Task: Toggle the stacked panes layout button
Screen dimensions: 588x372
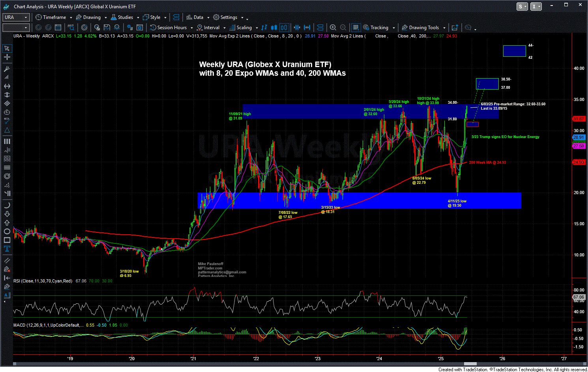Action: tap(320, 28)
